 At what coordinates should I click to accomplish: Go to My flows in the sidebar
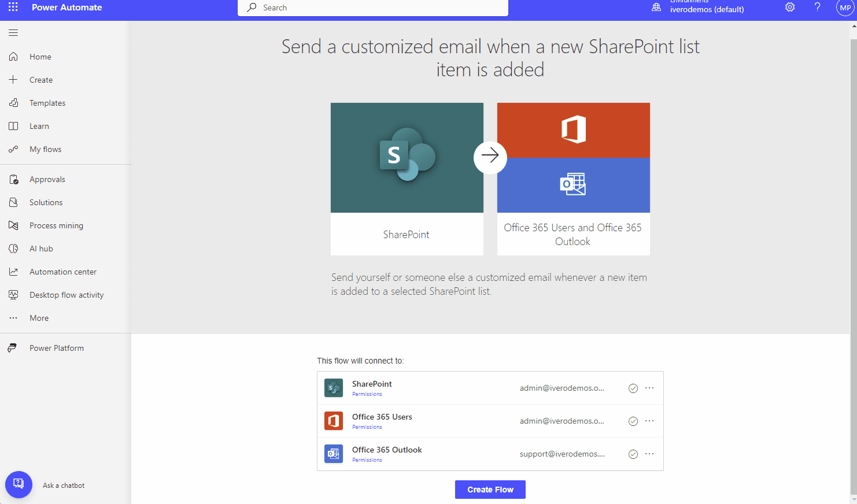pos(45,149)
